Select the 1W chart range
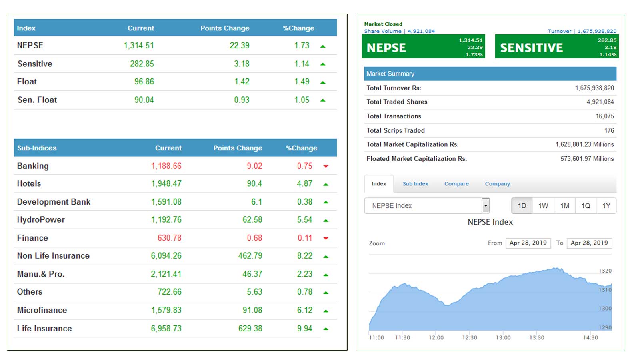The height and width of the screenshot is (363, 644). [543, 206]
